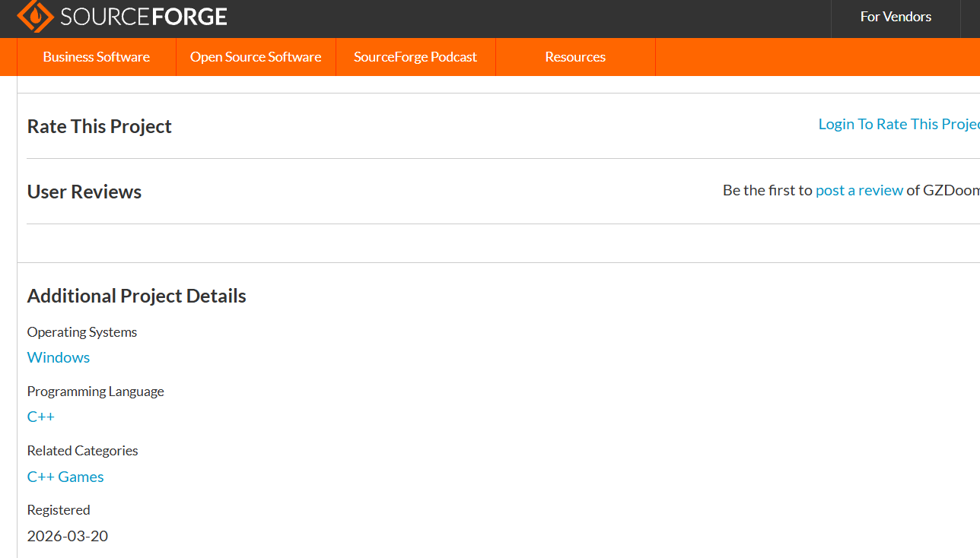Viewport: 980px width, 558px height.
Task: Click the Related Categories label
Action: coord(83,451)
